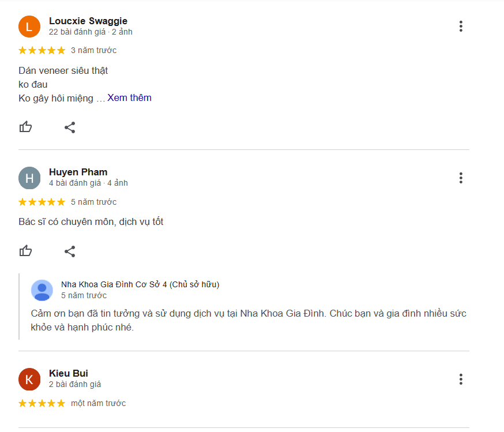Click Loucxie Swaggie's five-star rating

42,51
